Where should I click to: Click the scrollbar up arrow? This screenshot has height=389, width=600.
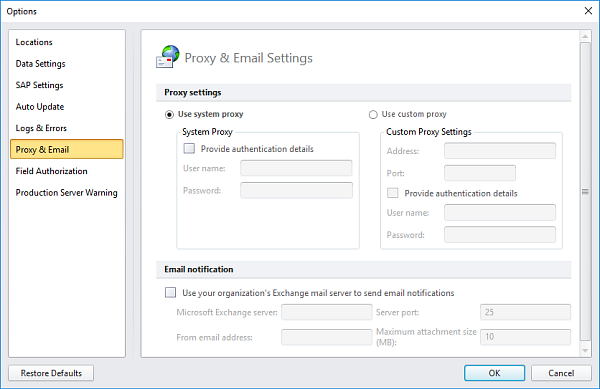[x=585, y=37]
